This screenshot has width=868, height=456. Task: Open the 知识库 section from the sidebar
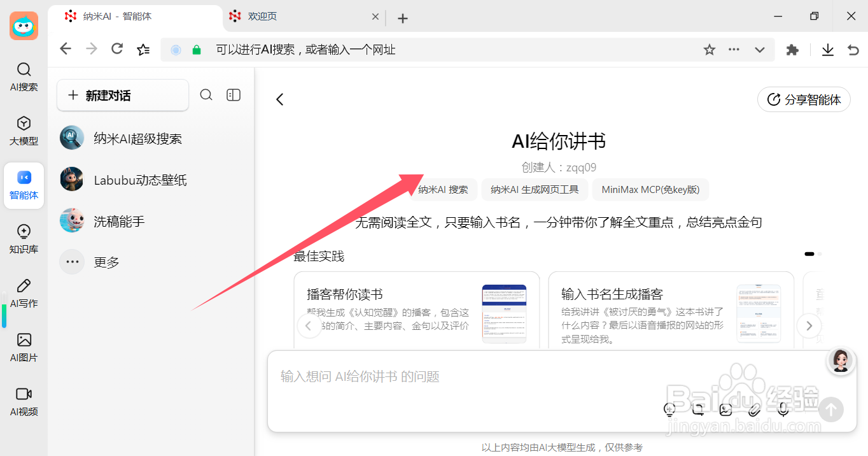[x=24, y=239]
